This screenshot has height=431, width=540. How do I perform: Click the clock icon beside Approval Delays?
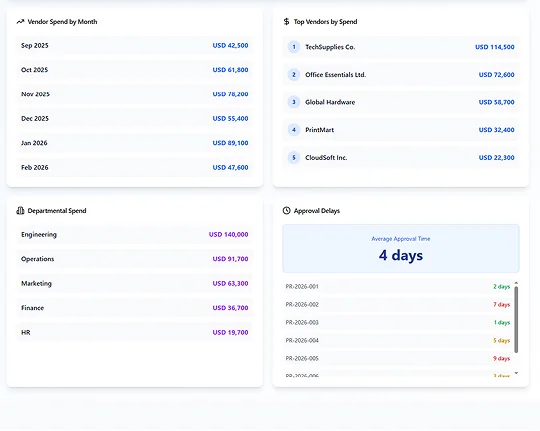287,211
